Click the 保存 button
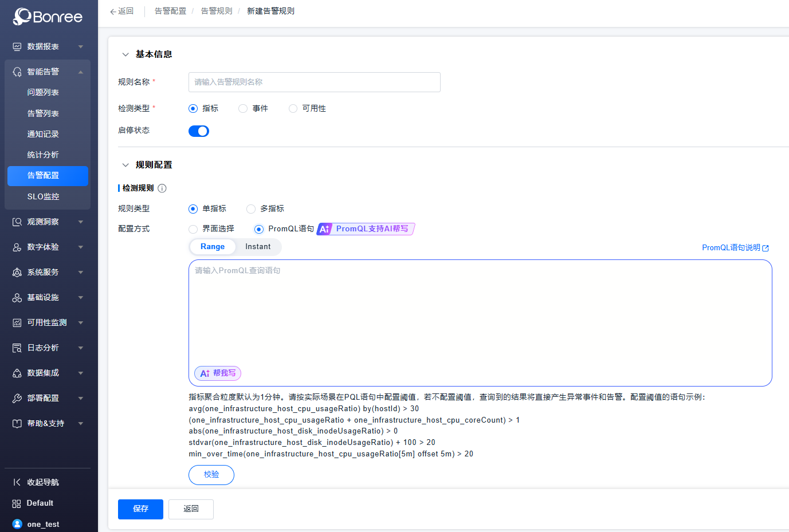Screen dimensions: 789x532 coord(140,509)
